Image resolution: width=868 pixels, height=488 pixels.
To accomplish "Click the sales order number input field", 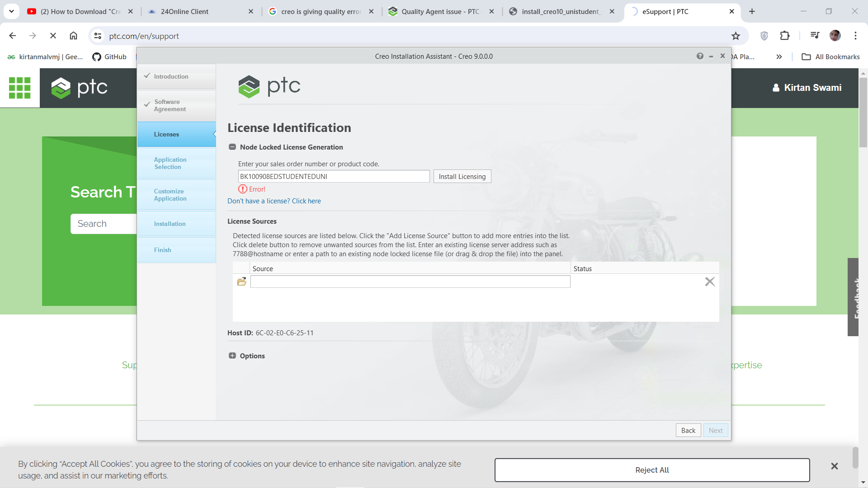I will pos(333,176).
